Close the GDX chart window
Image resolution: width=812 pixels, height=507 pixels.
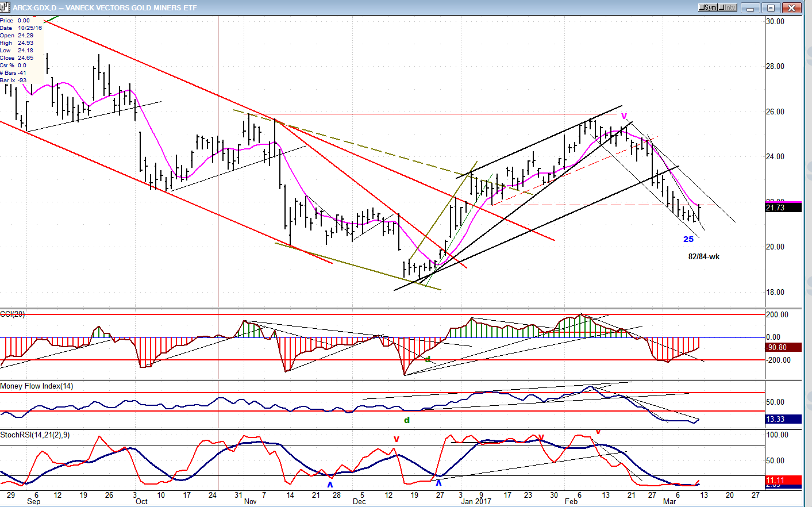pyautogui.click(x=792, y=7)
